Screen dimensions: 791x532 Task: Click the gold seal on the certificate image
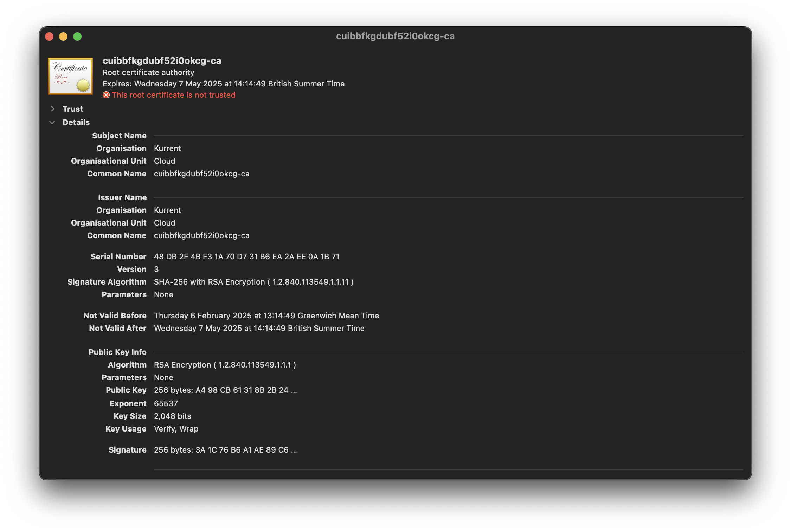(83, 85)
